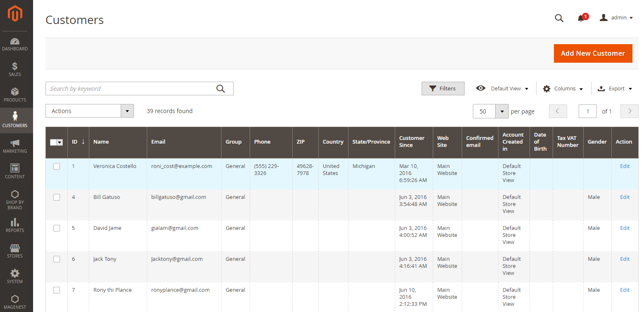The image size is (644, 312).
Task: Open the Reports menu in sidebar
Action: (15, 225)
